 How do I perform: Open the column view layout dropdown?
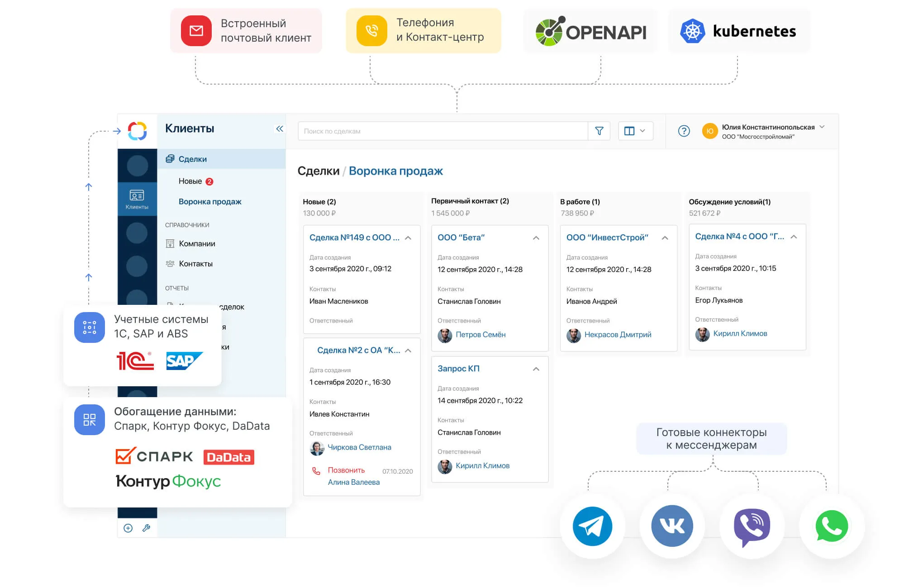point(635,131)
